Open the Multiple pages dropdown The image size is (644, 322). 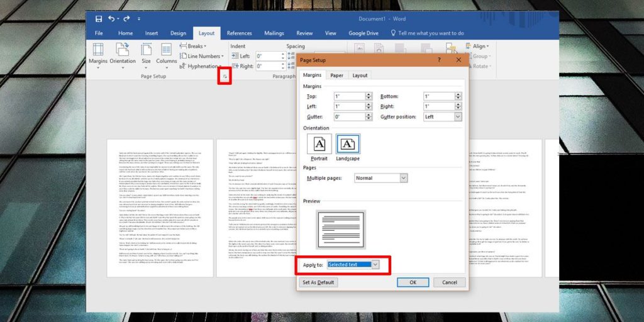[x=403, y=179]
